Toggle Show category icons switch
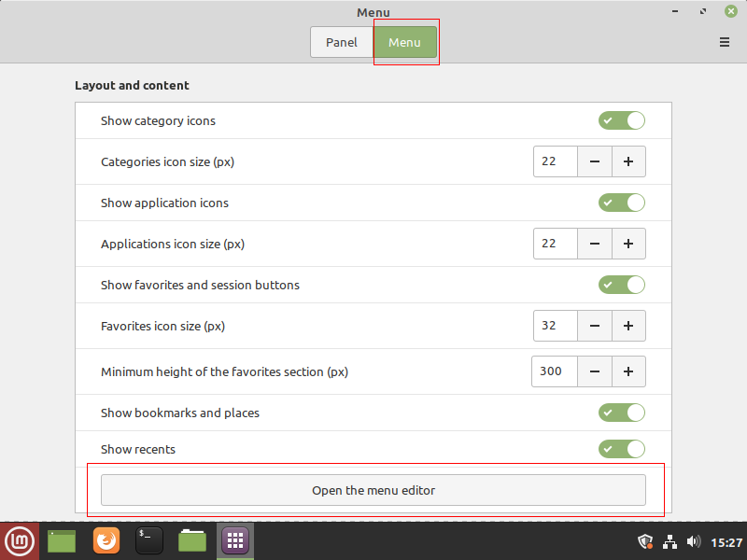 pyautogui.click(x=622, y=120)
